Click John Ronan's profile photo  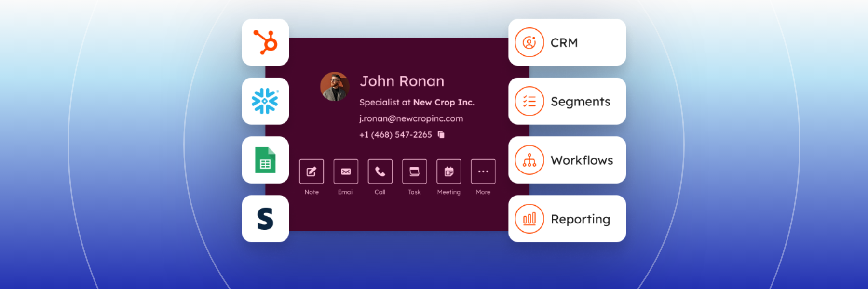point(335,87)
